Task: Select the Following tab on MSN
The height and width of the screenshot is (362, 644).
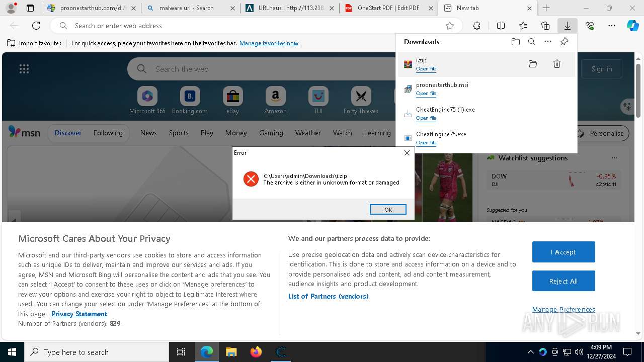Action: pos(108,133)
